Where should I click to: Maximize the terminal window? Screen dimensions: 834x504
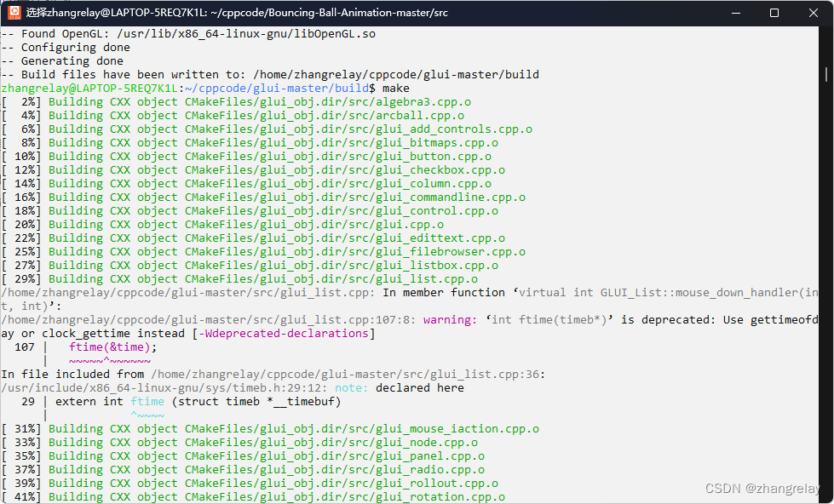[x=774, y=13]
